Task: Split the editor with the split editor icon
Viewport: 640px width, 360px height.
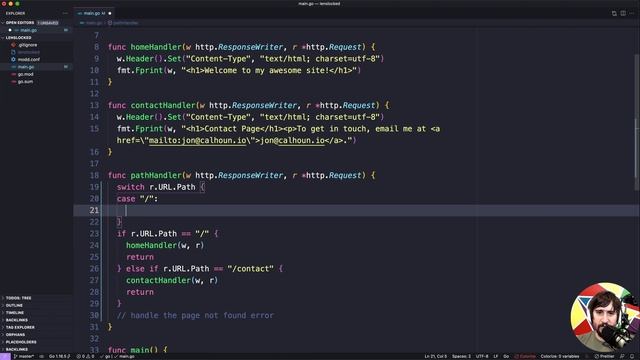Action: 623,13
